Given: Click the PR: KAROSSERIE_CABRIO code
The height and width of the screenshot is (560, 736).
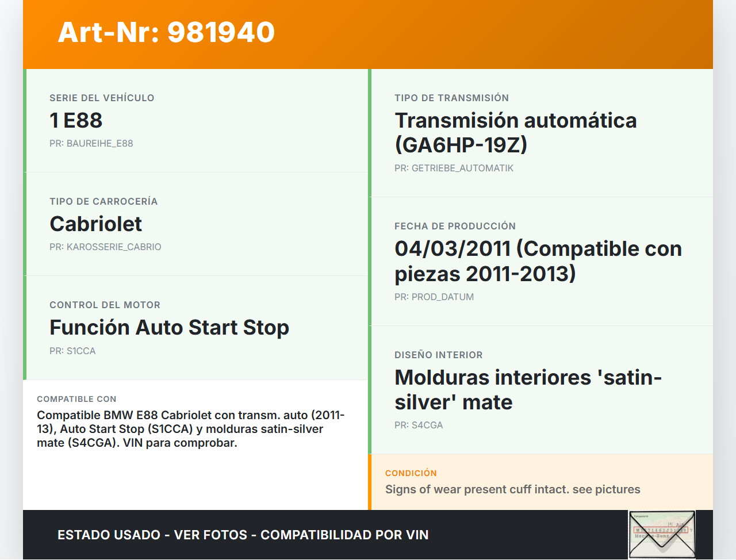Looking at the screenshot, I should [105, 247].
